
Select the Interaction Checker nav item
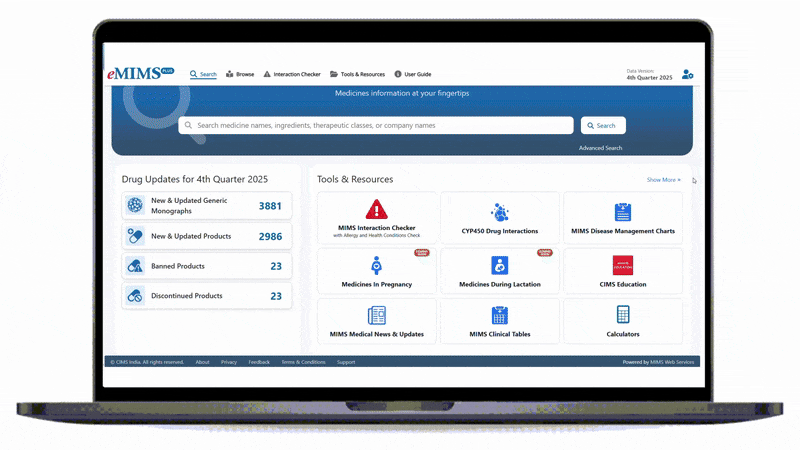pos(291,74)
